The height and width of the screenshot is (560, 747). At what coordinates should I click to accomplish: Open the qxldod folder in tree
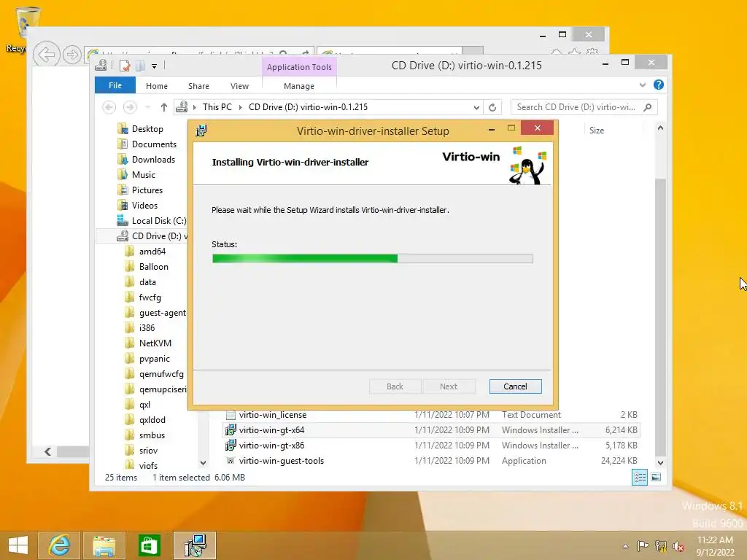[152, 419]
